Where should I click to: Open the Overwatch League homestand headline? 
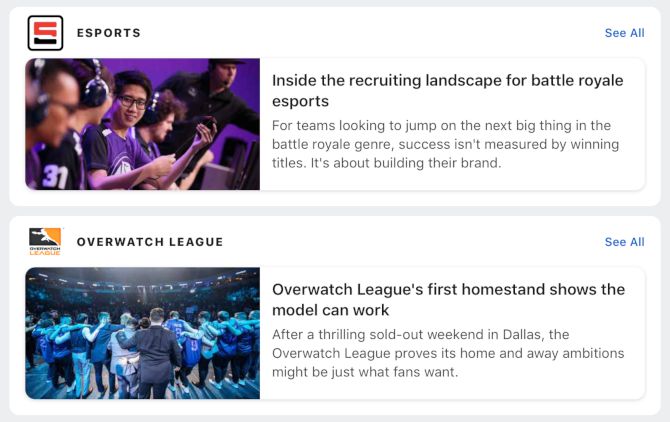pyautogui.click(x=448, y=299)
